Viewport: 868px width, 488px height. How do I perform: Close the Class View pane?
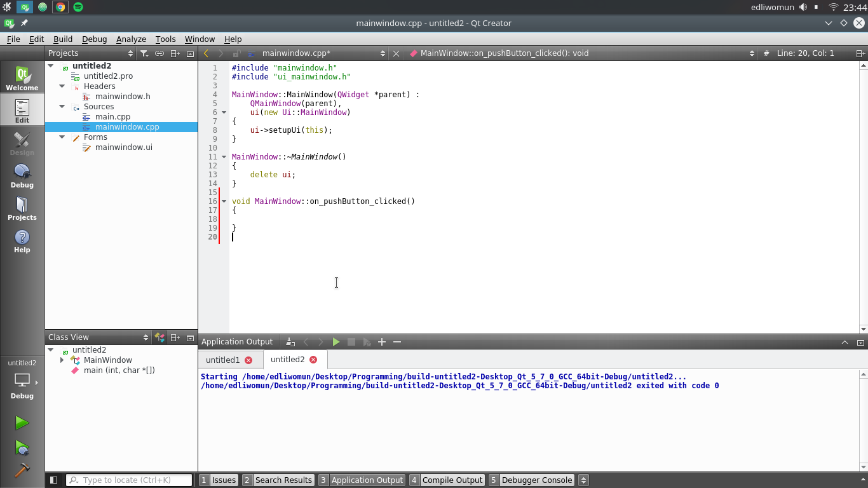tap(190, 337)
